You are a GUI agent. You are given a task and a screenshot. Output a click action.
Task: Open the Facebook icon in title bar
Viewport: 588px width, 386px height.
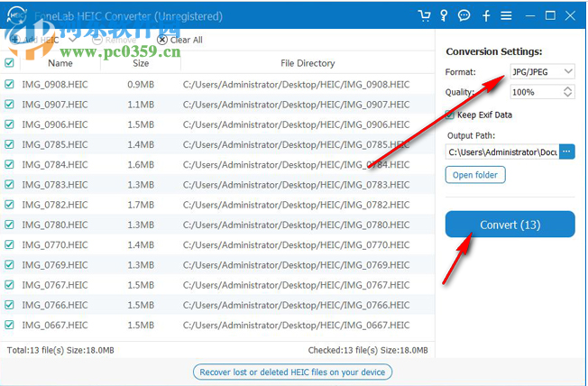(486, 15)
